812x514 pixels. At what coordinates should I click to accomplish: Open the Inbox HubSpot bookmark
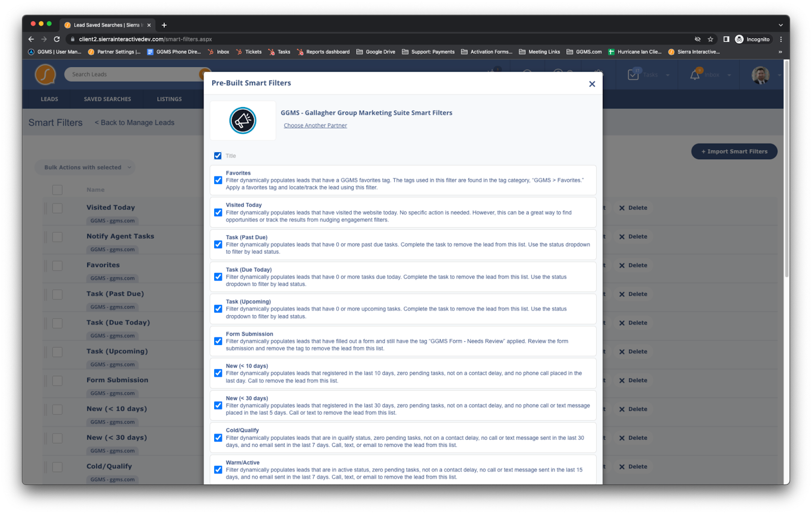(219, 52)
